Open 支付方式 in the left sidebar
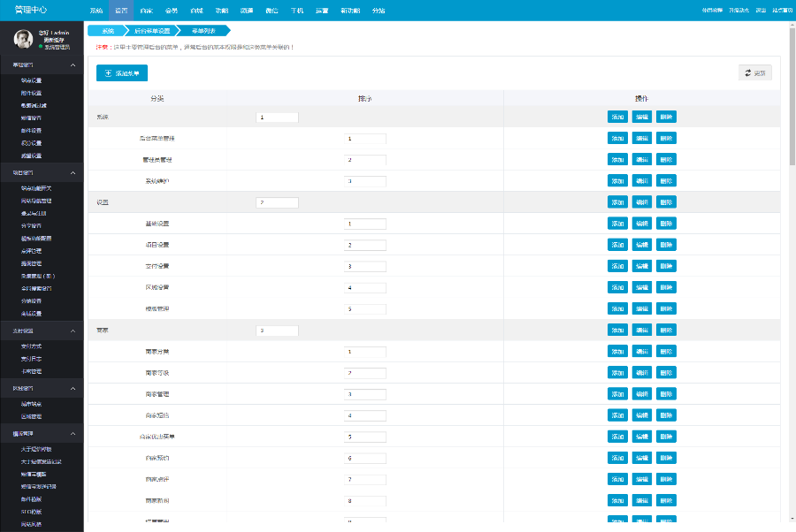Viewport: 796px width, 532px height. click(31, 346)
